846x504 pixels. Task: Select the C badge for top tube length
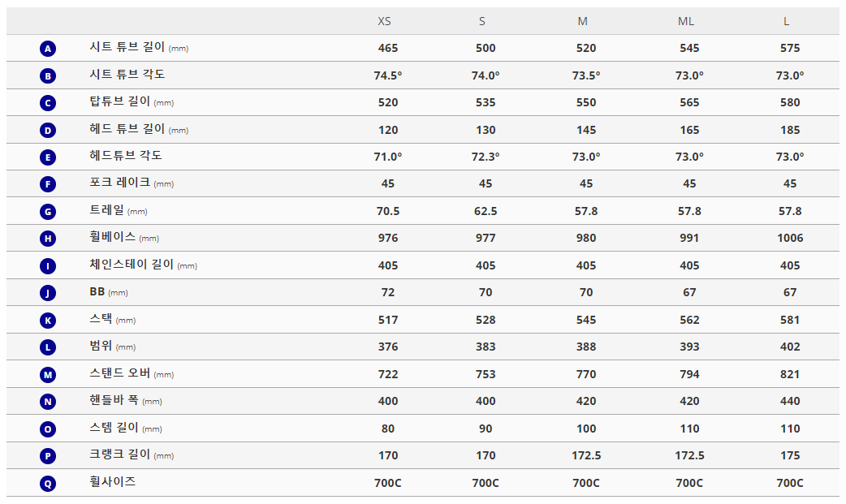click(47, 103)
